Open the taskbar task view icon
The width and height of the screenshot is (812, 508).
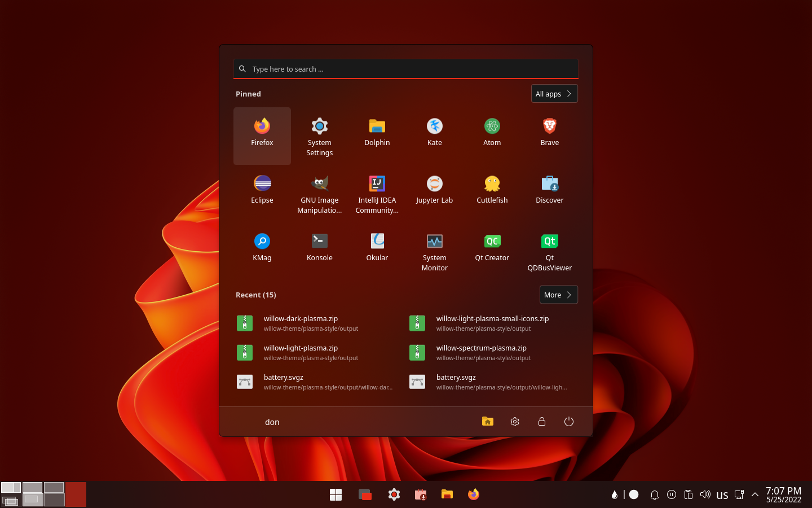[x=365, y=494]
